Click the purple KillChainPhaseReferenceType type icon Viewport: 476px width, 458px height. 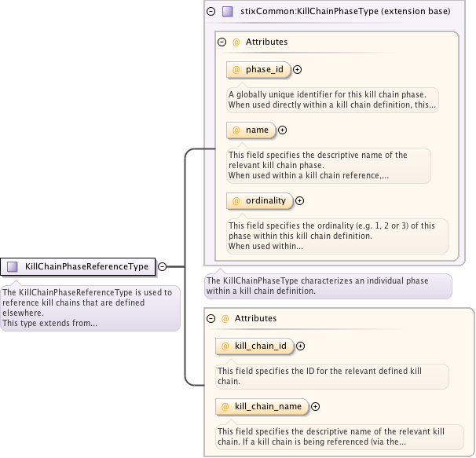(13, 266)
